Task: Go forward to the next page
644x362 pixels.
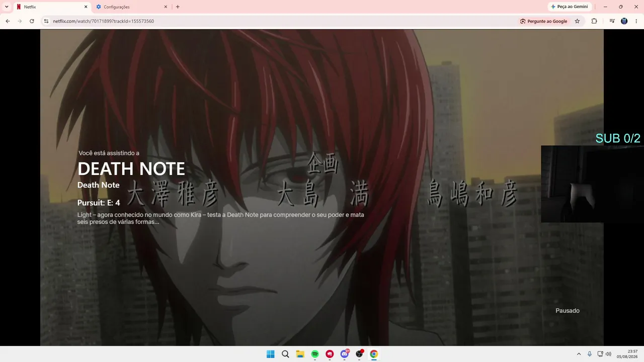Action: [x=20, y=21]
